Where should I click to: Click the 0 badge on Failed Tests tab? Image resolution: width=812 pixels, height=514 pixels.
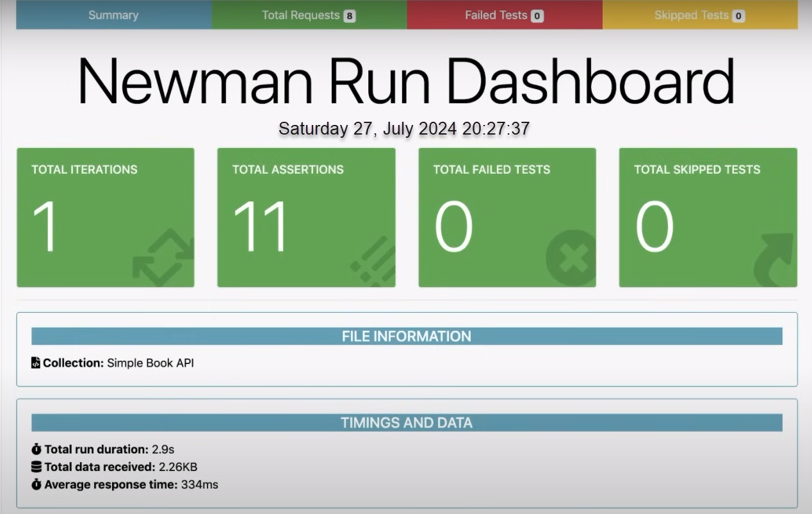tap(537, 15)
